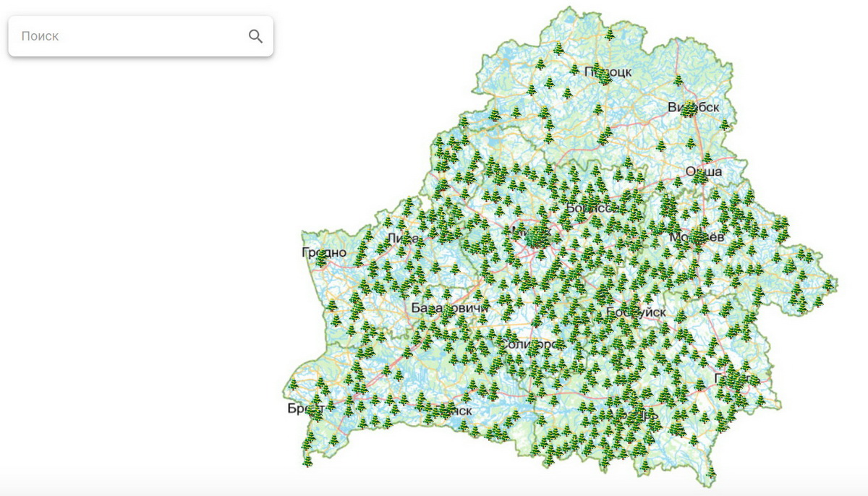
Task: Select tree cluster marker at Витебск
Action: tap(689, 109)
